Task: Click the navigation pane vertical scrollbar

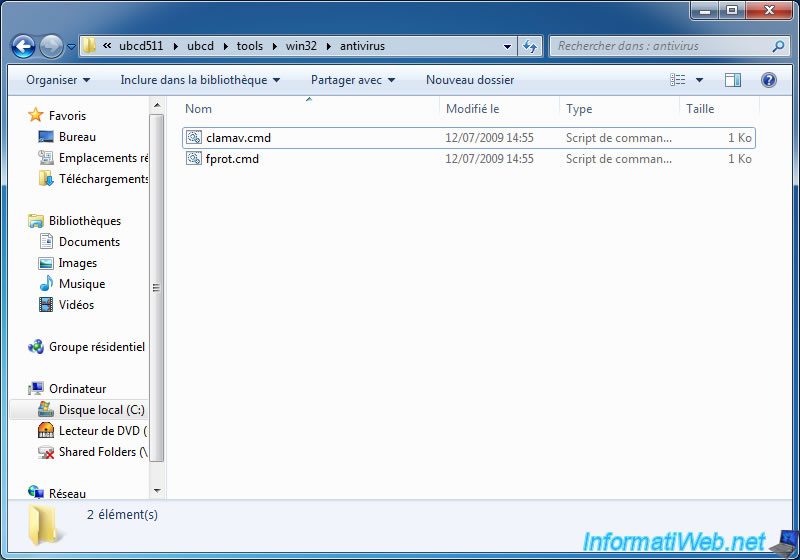Action: pos(156,288)
